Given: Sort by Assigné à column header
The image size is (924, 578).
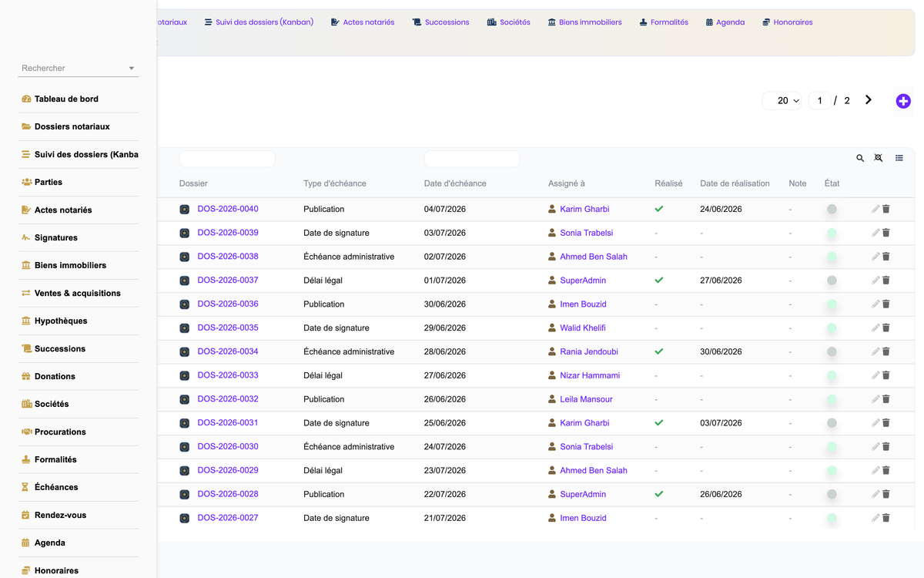Looking at the screenshot, I should click(567, 183).
